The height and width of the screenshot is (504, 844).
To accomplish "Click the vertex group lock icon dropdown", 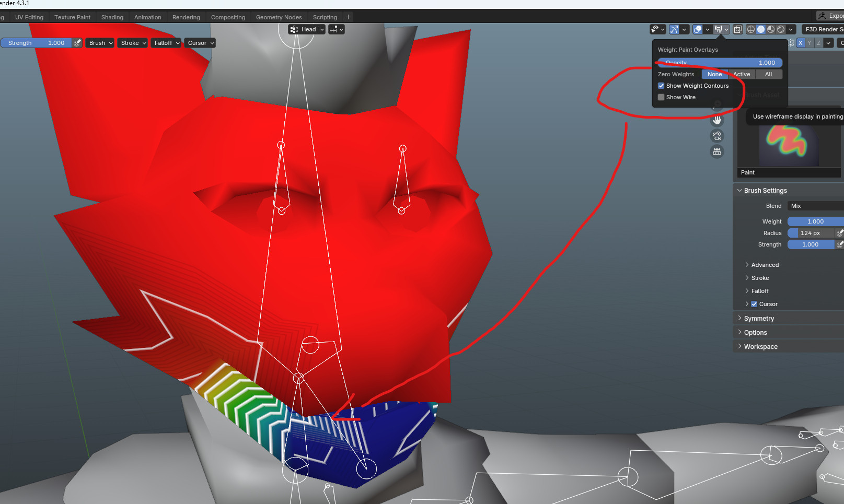I will tap(336, 29).
